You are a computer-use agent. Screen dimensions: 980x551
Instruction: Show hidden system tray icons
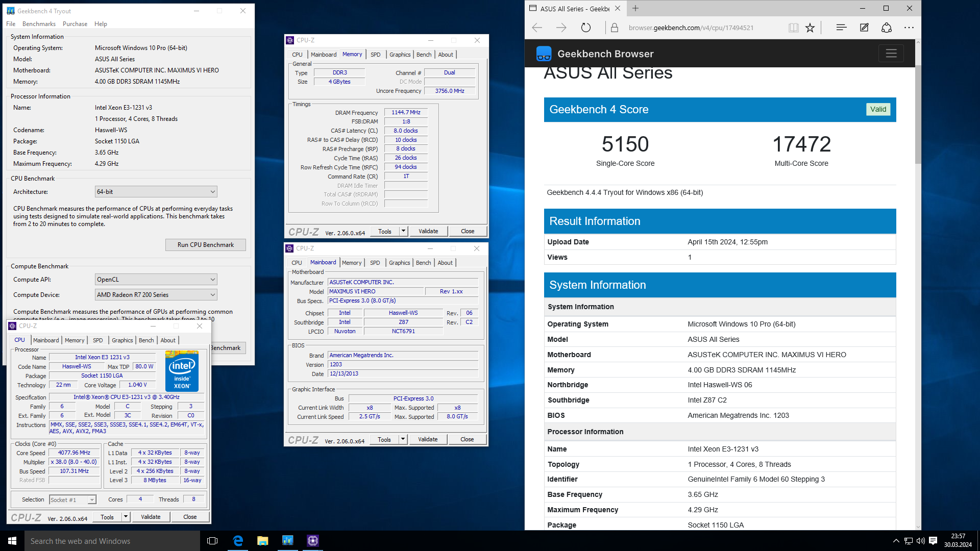(x=896, y=541)
